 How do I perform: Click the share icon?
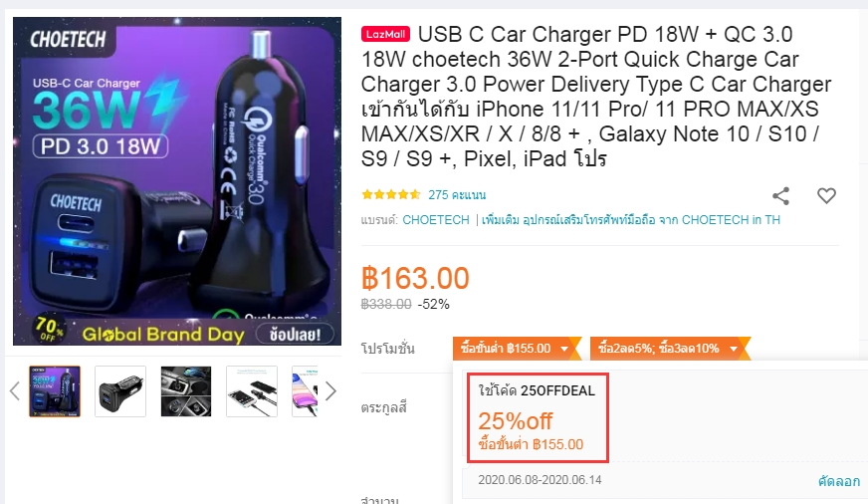pyautogui.click(x=780, y=195)
